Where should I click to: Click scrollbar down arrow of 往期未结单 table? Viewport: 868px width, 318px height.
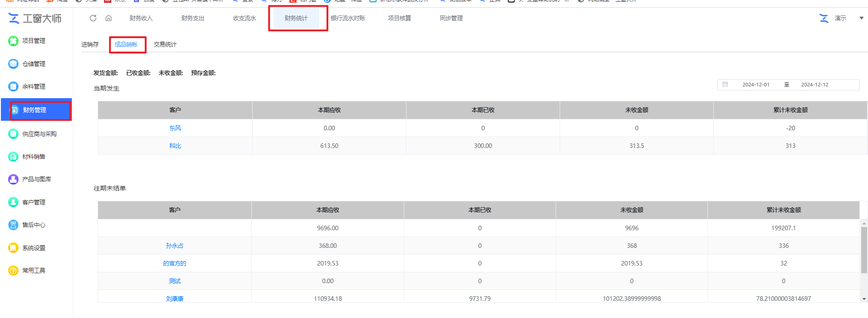[x=864, y=299]
